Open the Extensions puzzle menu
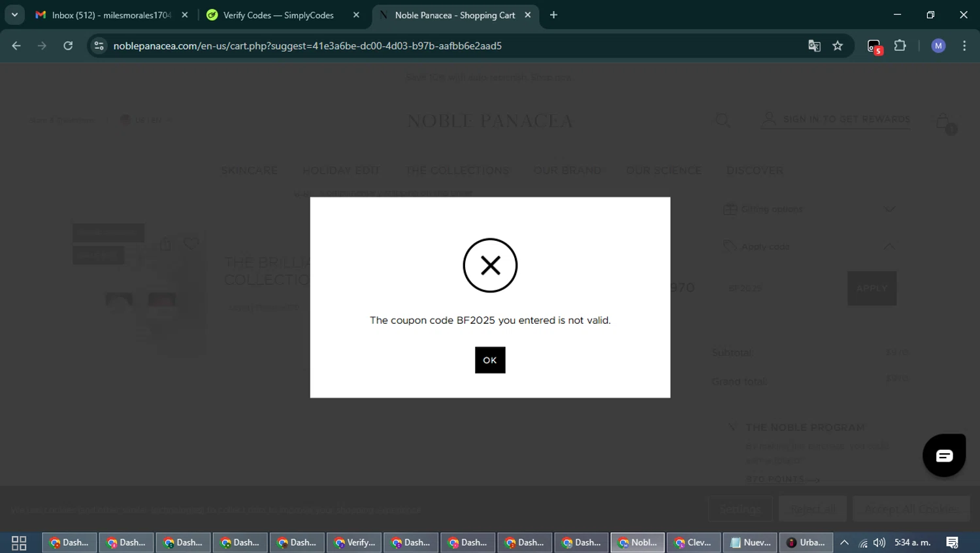Screen dimensions: 980x553 click(x=900, y=46)
